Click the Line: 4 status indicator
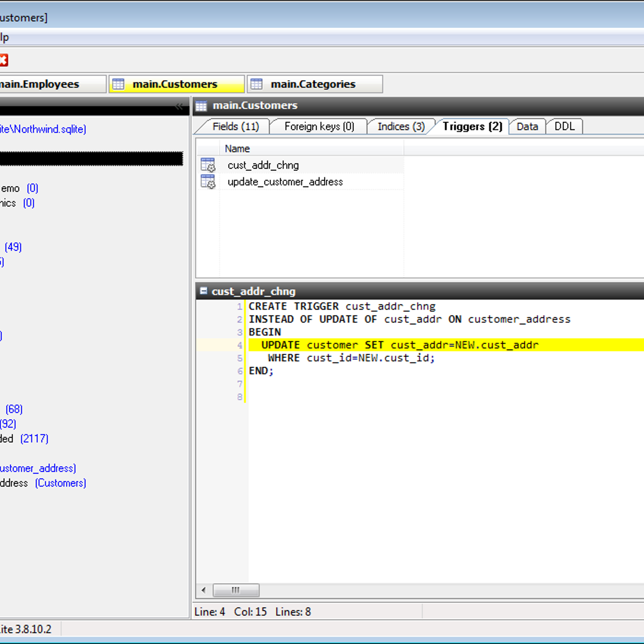This screenshot has width=644, height=644. 210,612
